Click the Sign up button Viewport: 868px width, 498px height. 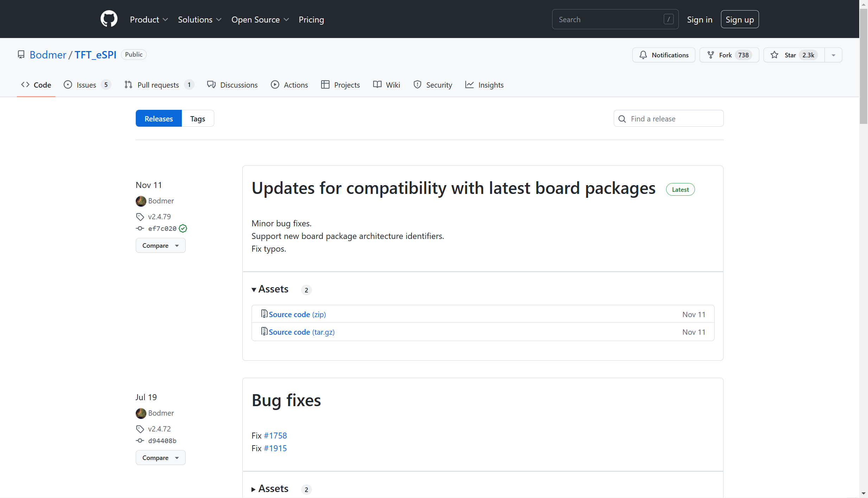click(x=740, y=19)
